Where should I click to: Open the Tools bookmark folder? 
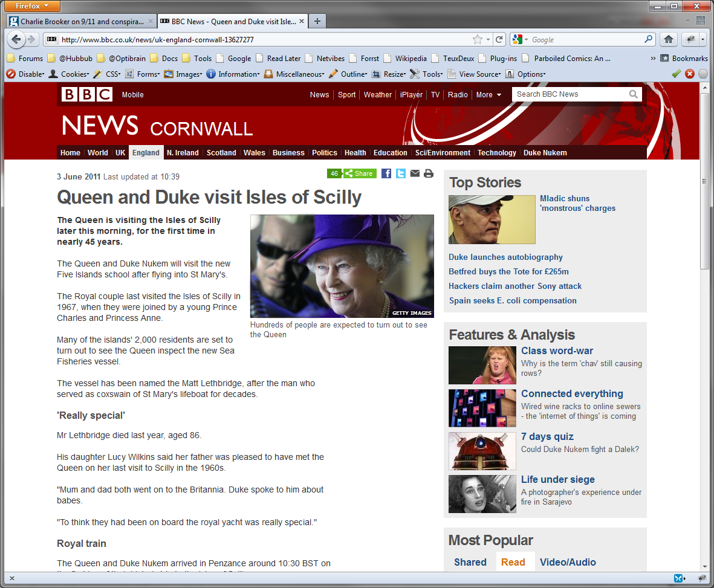pos(196,58)
